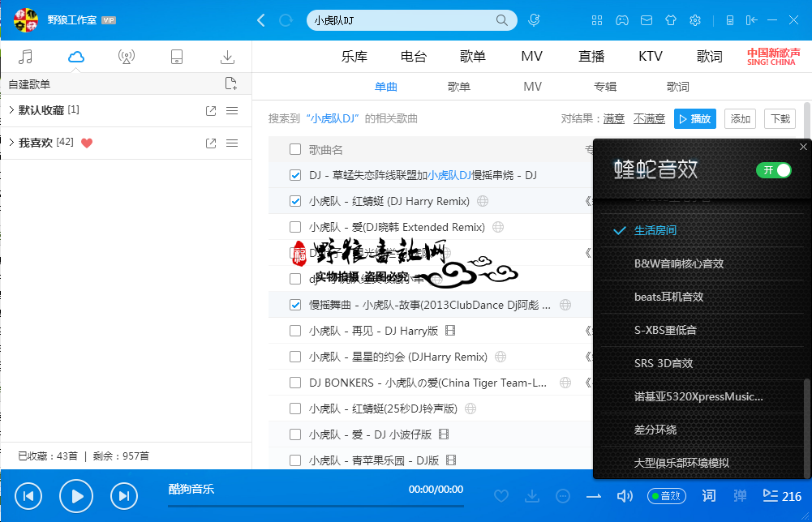
Task: Click the blue 播放 button
Action: (x=695, y=119)
